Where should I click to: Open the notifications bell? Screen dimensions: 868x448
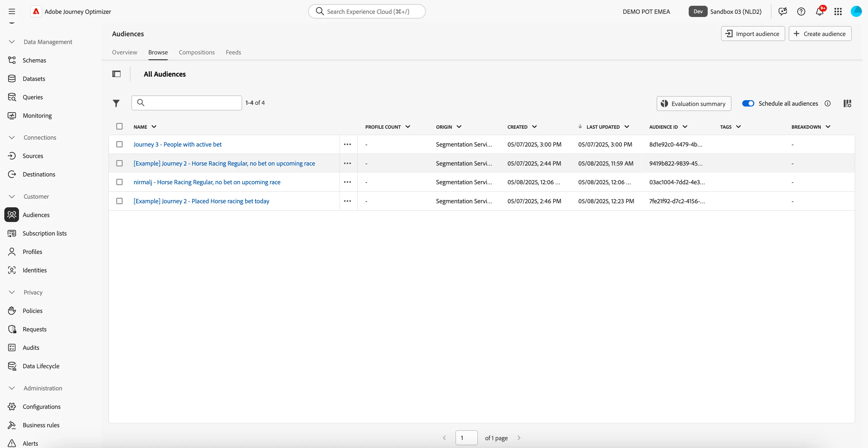click(819, 12)
